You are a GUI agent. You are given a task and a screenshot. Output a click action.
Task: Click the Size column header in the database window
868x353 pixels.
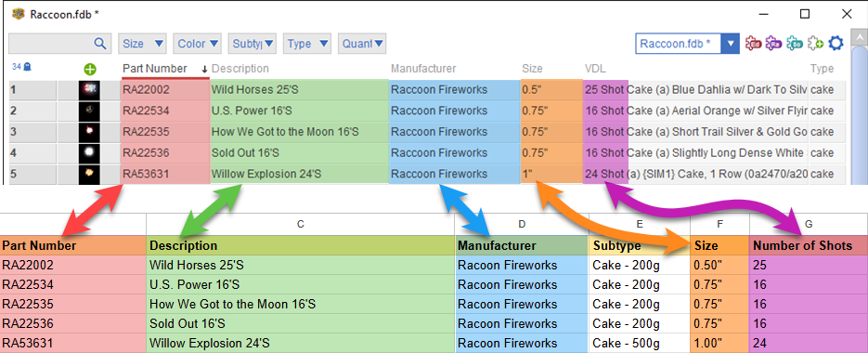(532, 69)
